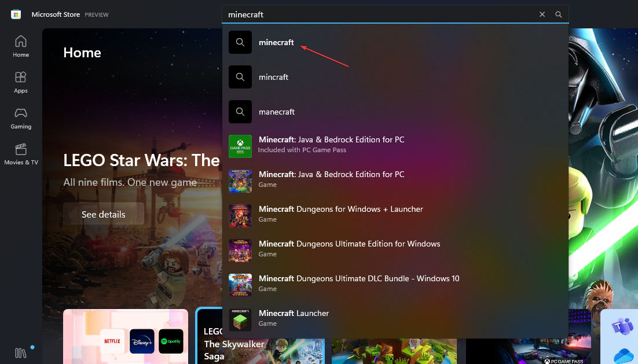
Task: Run the search using the magnifier icon
Action: click(x=558, y=14)
